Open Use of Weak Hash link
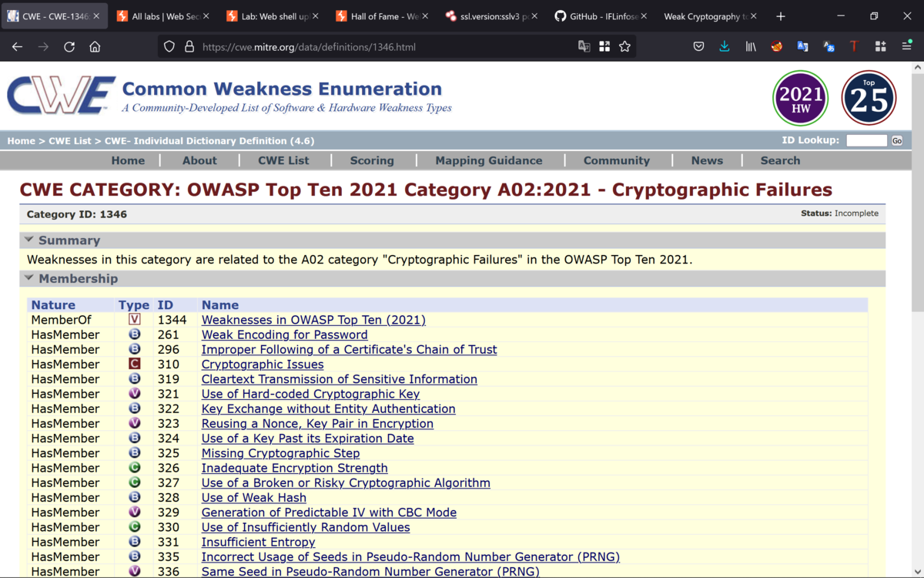The image size is (924, 578). pyautogui.click(x=254, y=497)
